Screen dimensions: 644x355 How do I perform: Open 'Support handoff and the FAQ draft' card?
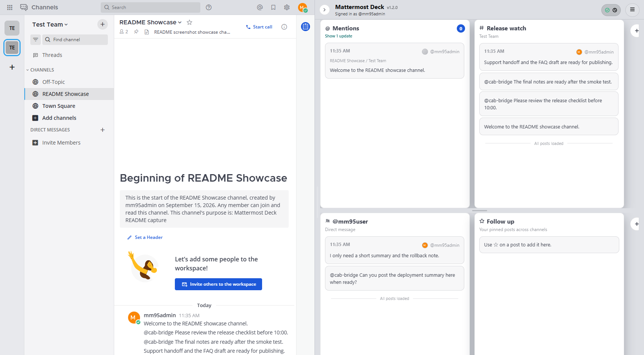tap(549, 57)
